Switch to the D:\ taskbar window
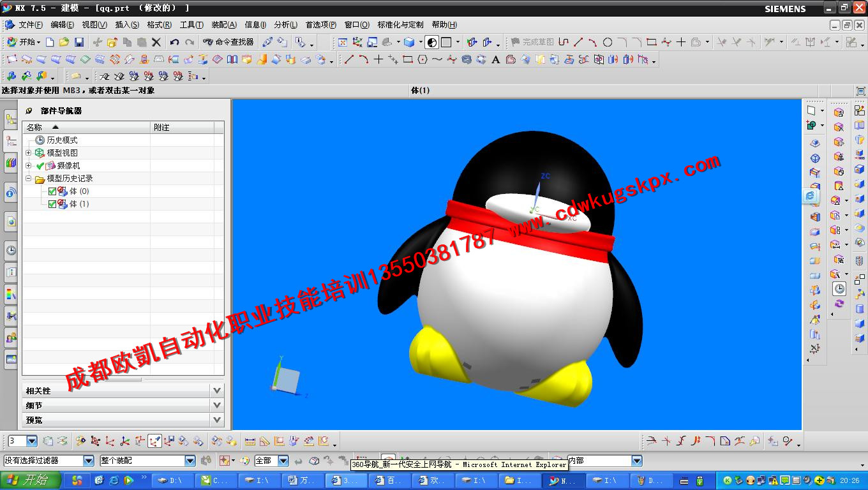Viewport: 868px width, 490px height. point(172,480)
